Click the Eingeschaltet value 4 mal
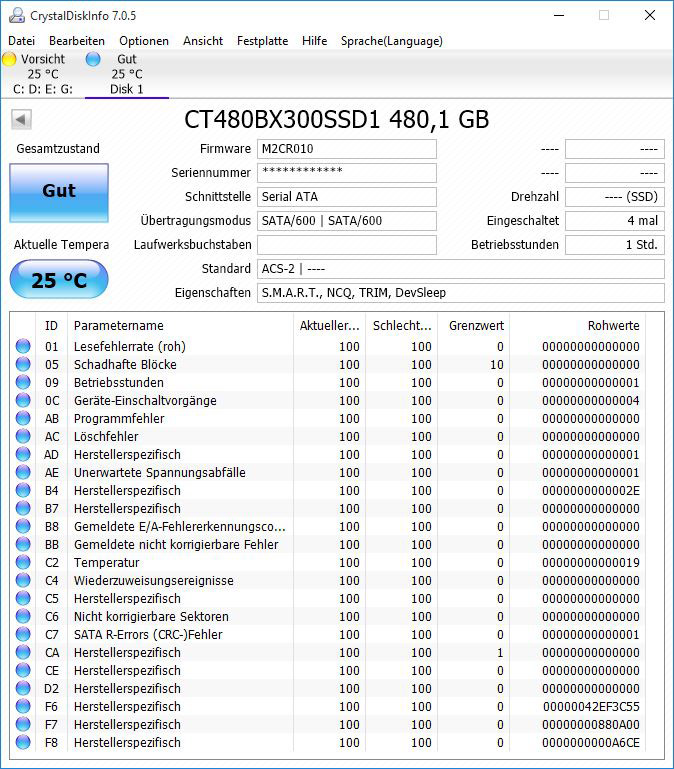Viewport: 674px width, 769px height. click(x=615, y=221)
